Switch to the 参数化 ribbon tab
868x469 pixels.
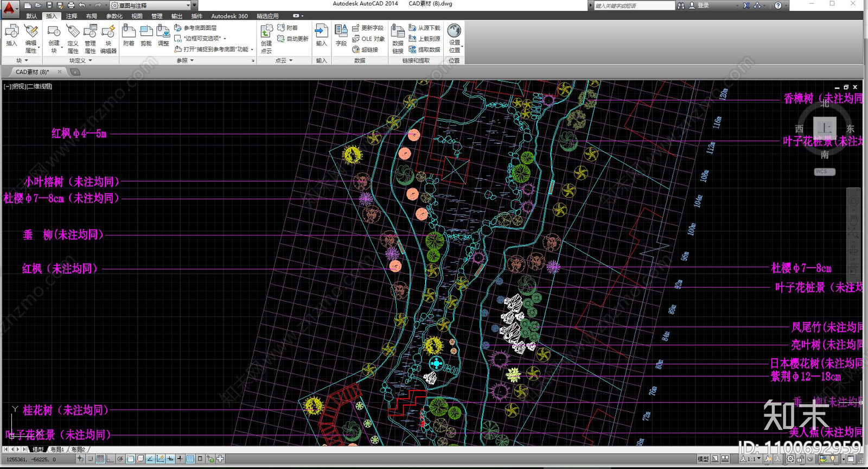click(114, 16)
